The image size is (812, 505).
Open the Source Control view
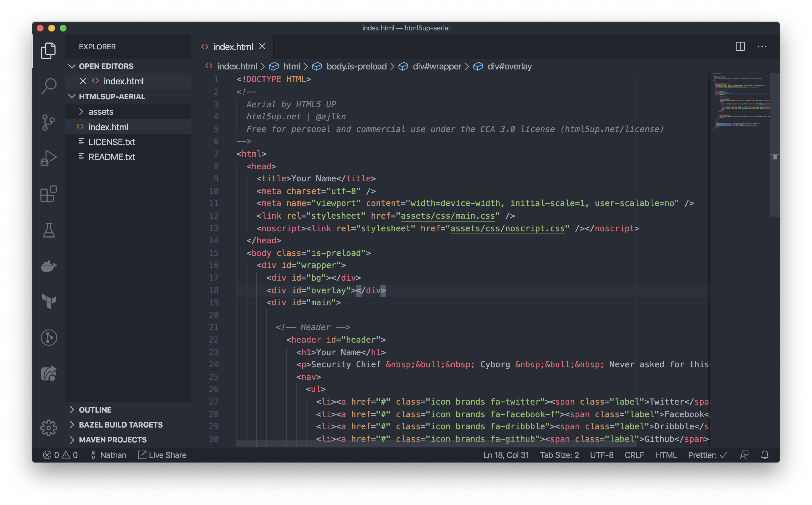coord(49,122)
